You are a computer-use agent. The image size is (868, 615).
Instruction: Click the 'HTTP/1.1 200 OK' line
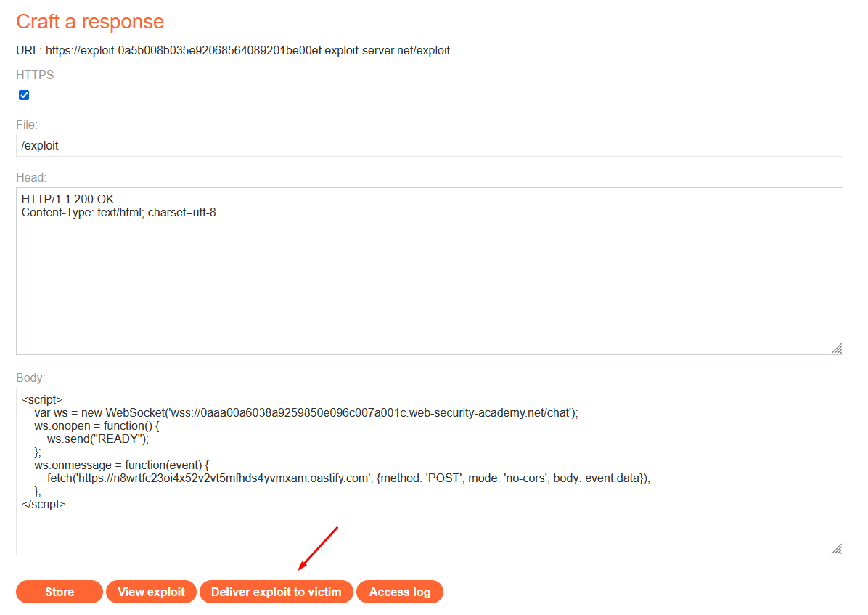click(67, 200)
